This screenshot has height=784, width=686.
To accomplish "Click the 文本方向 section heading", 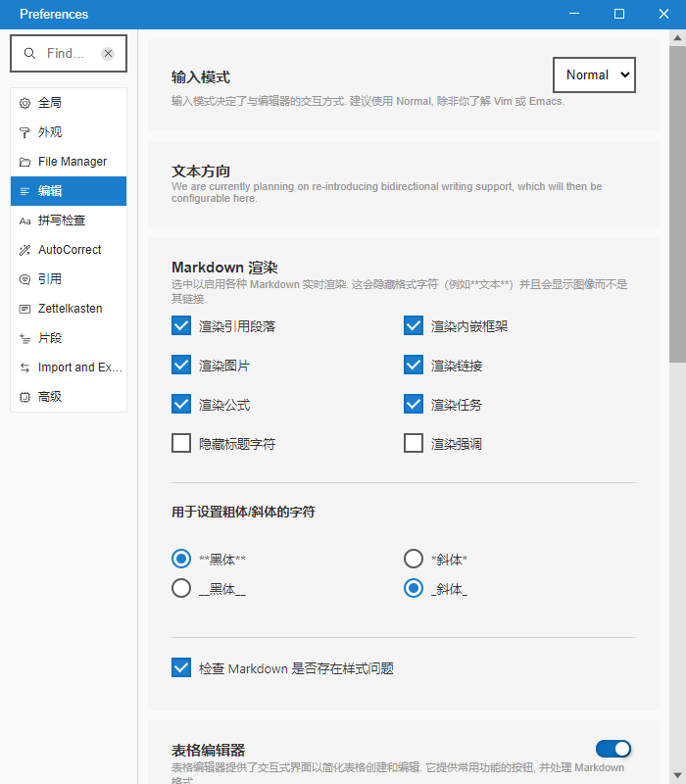I will tap(201, 171).
